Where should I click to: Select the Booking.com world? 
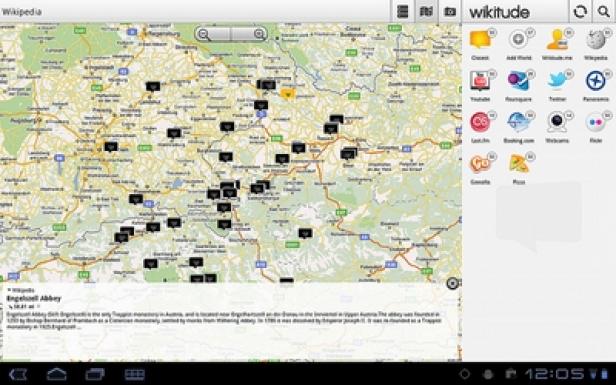click(519, 122)
